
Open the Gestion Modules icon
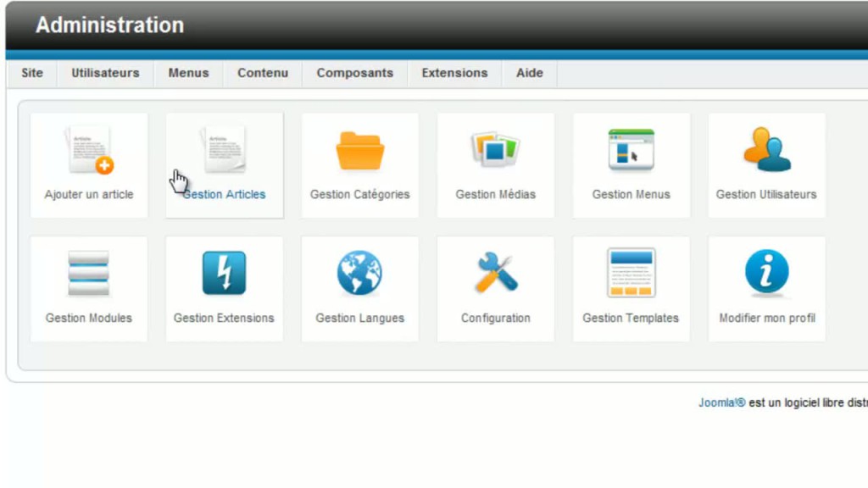click(x=89, y=274)
